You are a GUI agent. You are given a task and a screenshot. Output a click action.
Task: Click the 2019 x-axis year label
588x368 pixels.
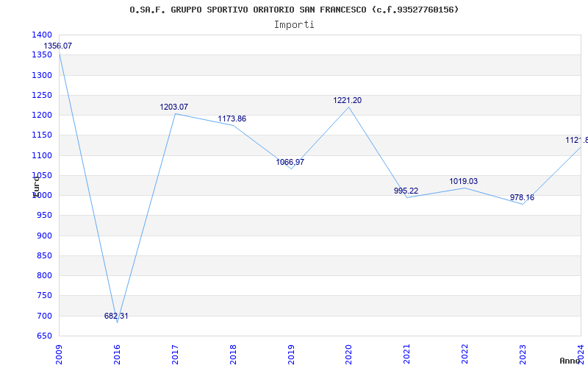click(x=291, y=354)
